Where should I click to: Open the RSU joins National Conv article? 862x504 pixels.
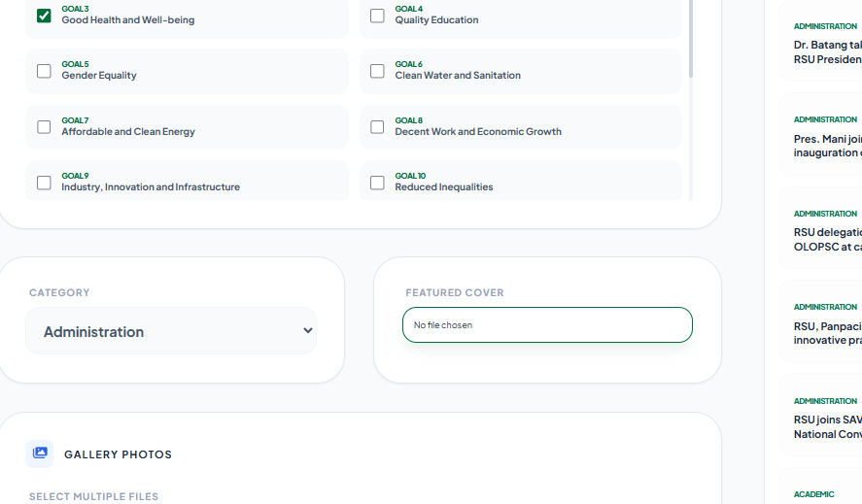(827, 427)
